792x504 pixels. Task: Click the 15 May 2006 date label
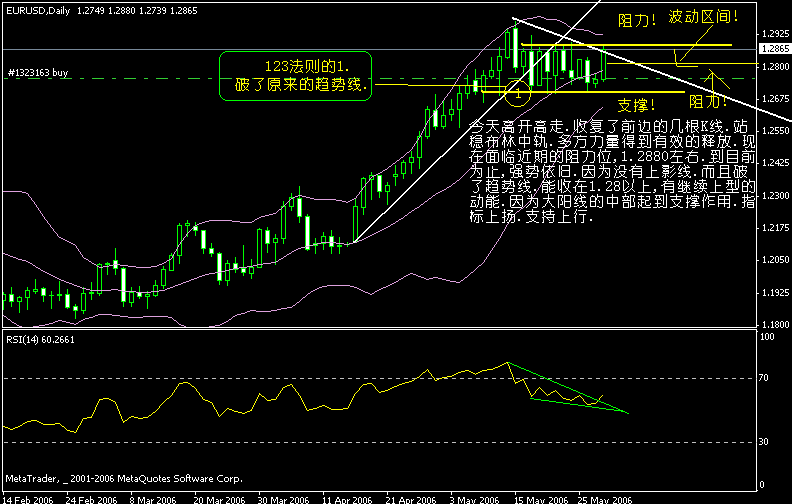(541, 500)
